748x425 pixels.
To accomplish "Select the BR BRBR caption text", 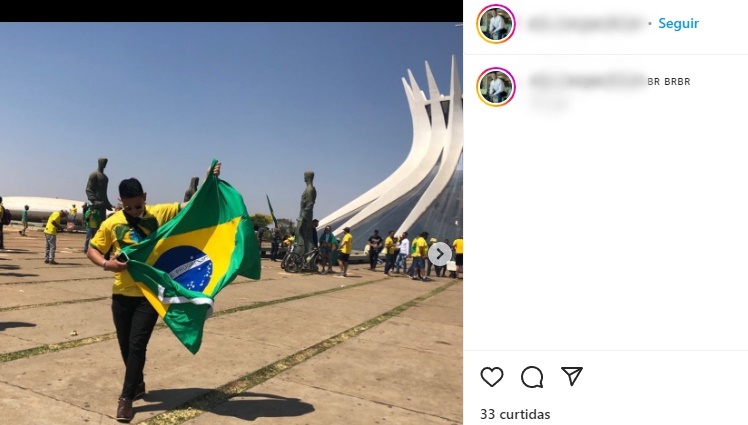I will 669,82.
